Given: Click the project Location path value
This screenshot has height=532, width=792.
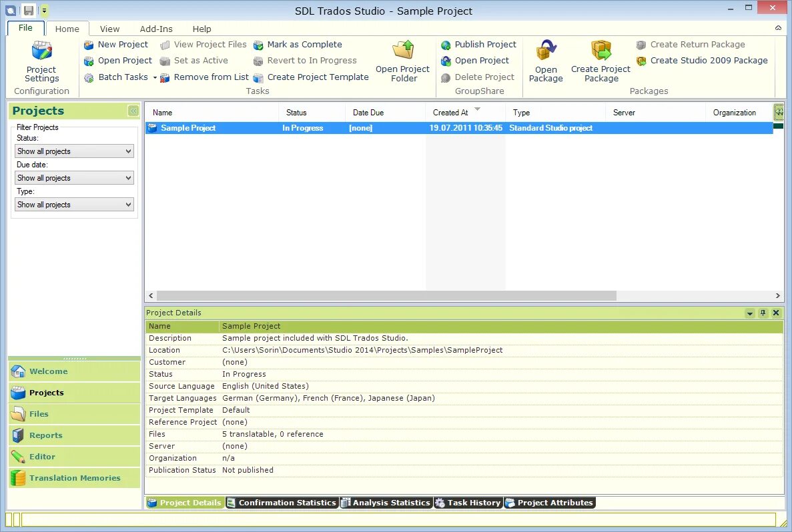Looking at the screenshot, I should 362,350.
